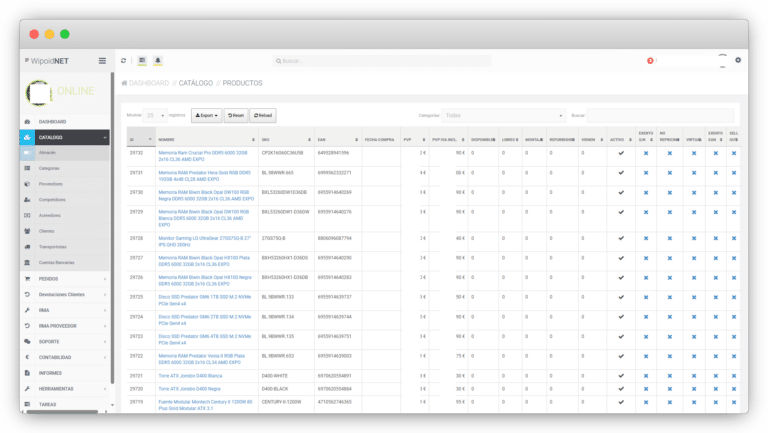Screen dimensions: 768x433
Task: Toggle No Repricing for product 29724
Action: (670, 317)
